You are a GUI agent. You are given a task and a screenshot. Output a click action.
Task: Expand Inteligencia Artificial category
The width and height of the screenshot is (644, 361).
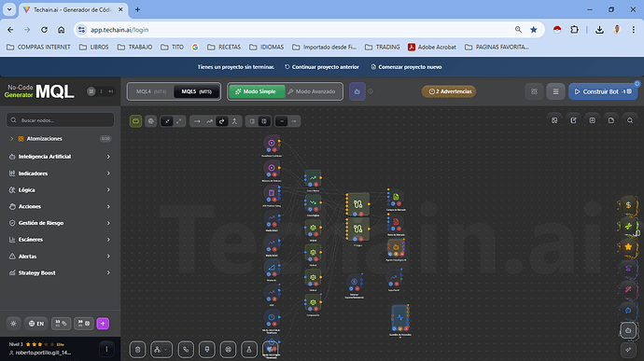(x=61, y=157)
